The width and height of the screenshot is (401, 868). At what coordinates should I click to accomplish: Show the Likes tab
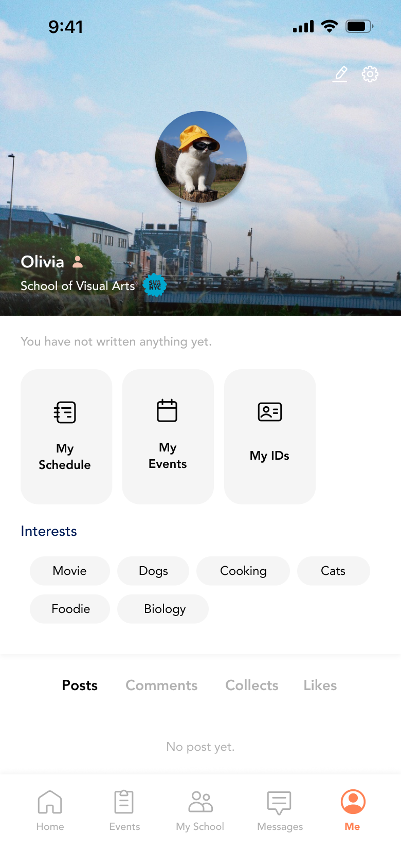pyautogui.click(x=320, y=685)
